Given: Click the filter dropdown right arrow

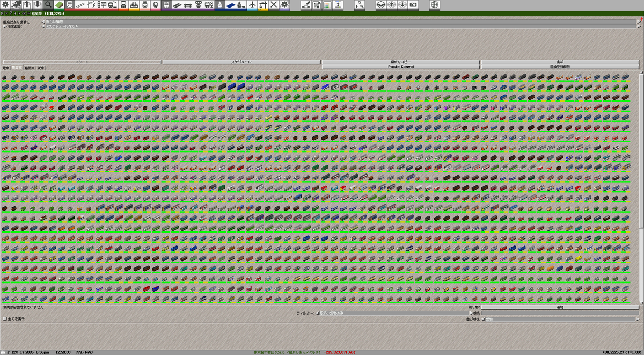Looking at the screenshot, I should coord(471,313).
